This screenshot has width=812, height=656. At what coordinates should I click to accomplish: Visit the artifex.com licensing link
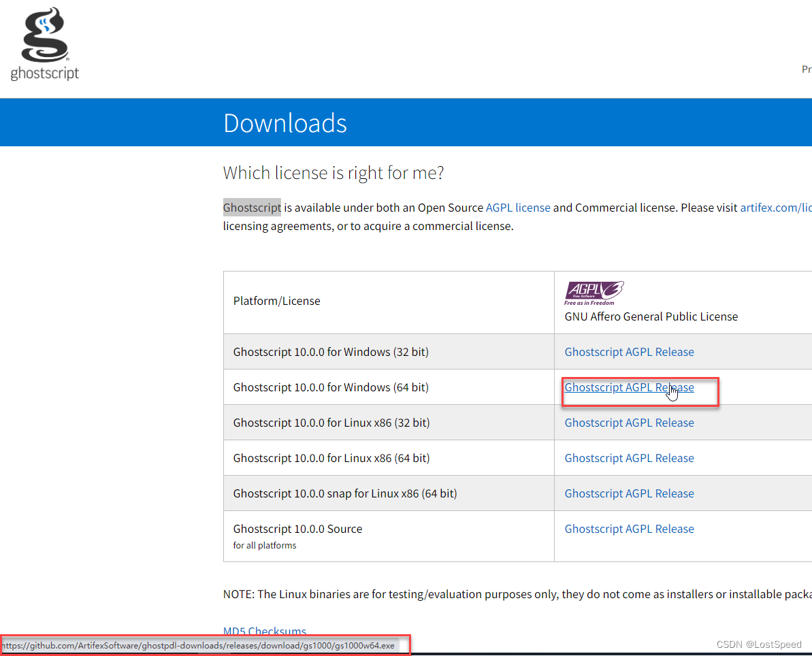(x=775, y=208)
